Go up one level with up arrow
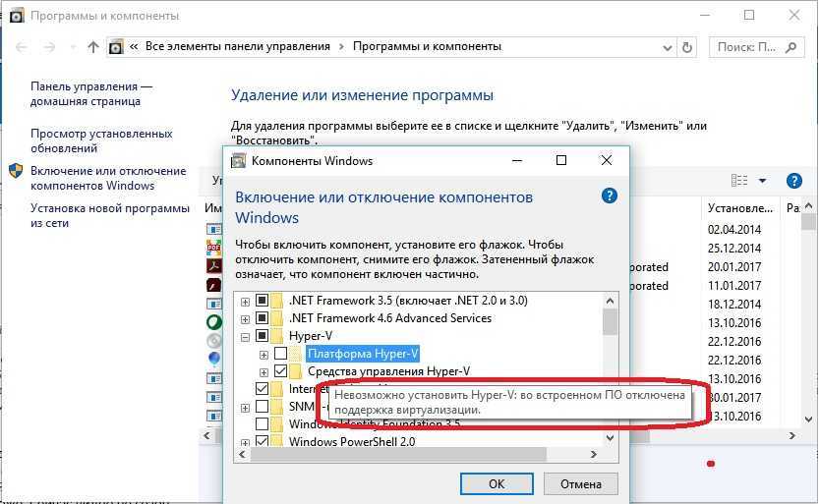820x504 pixels. [x=93, y=47]
